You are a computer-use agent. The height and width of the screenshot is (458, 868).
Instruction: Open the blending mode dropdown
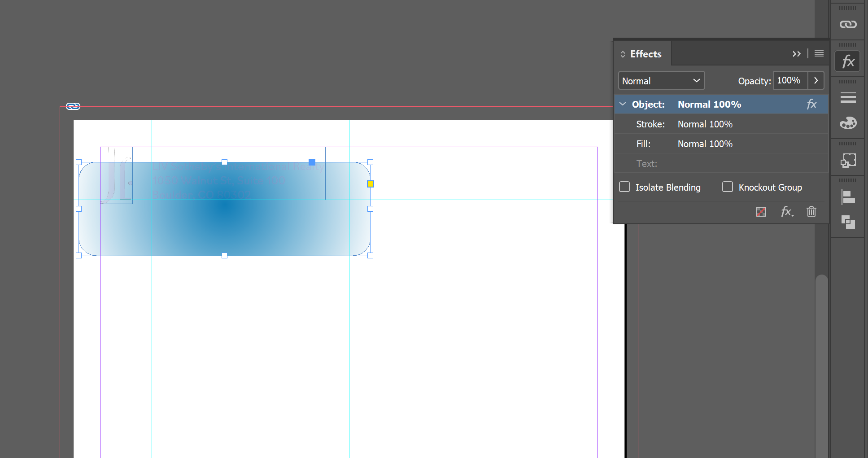(661, 80)
